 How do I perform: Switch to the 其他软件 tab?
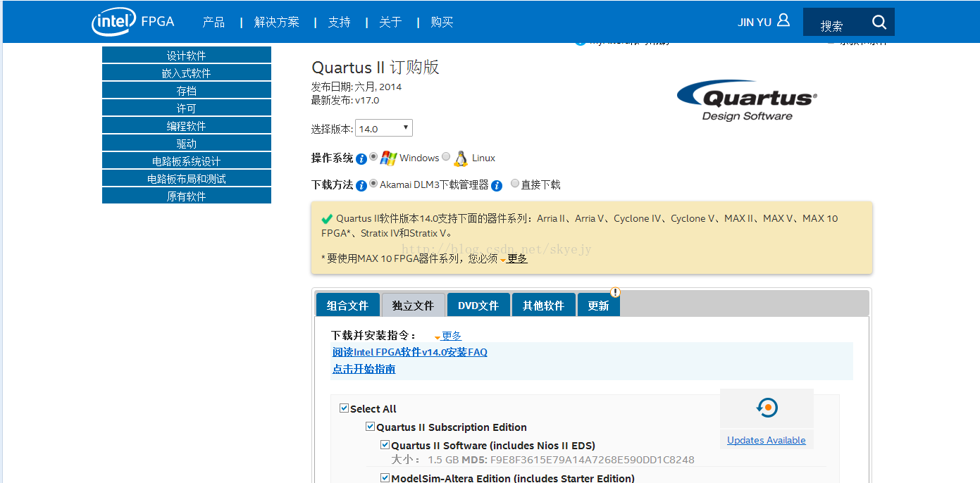pyautogui.click(x=543, y=305)
